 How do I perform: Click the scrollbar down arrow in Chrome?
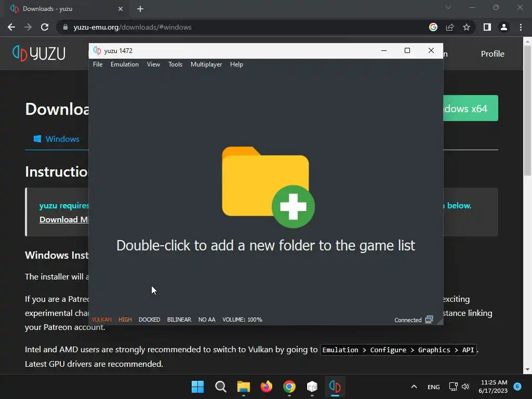point(527,369)
